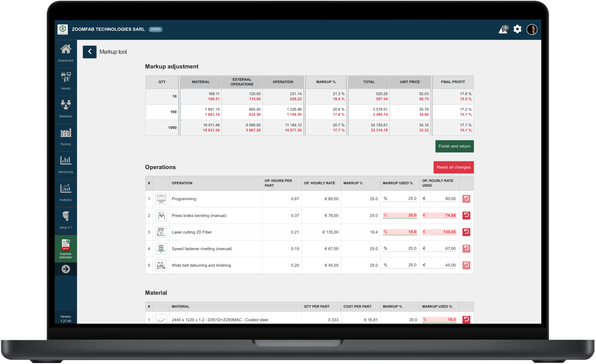Go to Relations in the sidebar
Viewport: 596px width, 364px height.
click(66, 109)
